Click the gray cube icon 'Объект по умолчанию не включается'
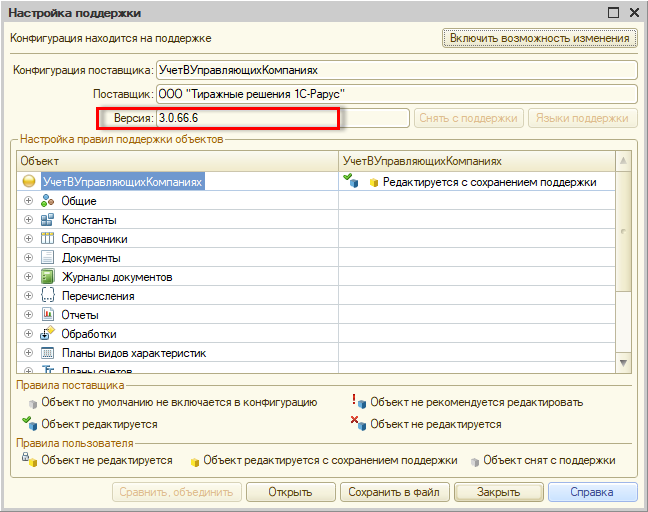This screenshot has height=512, width=648. (x=33, y=403)
